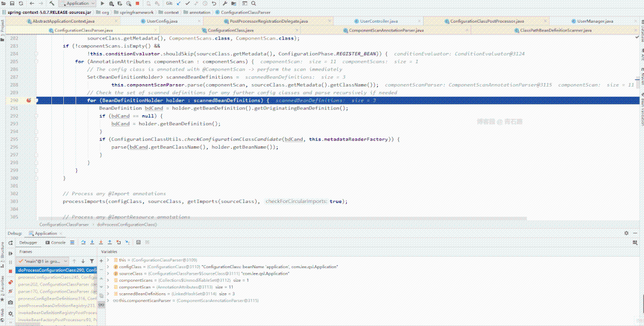Click the Git Revert undo icon
Image resolution: width=644 pixels, height=326 pixels.
point(214,4)
